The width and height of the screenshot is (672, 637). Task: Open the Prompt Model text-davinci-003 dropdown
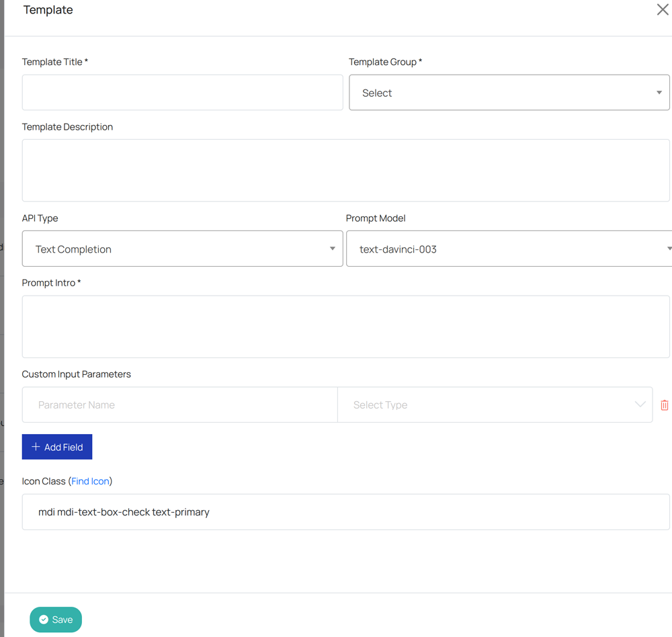(x=509, y=249)
